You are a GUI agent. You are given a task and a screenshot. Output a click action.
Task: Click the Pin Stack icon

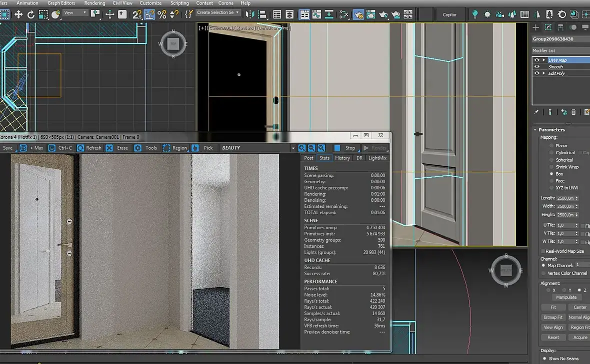click(536, 112)
